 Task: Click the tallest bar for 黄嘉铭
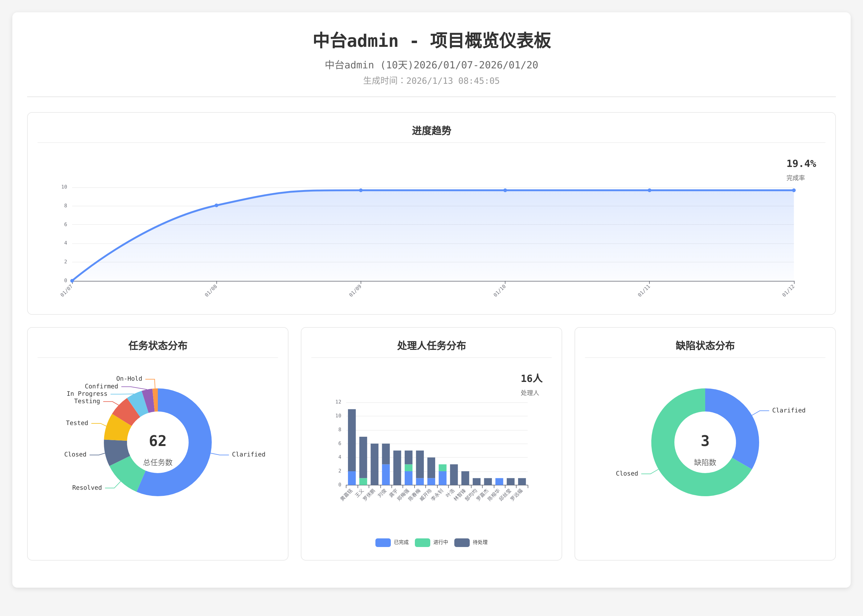352,440
